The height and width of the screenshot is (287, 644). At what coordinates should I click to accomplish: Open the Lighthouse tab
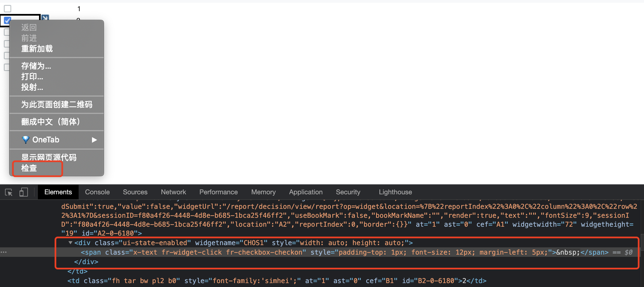[x=395, y=192]
